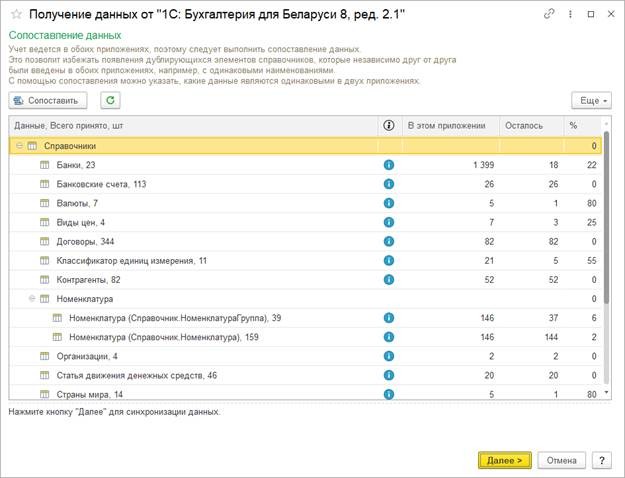Sort by Осталось column header
The width and height of the screenshot is (625, 478).
[532, 126]
